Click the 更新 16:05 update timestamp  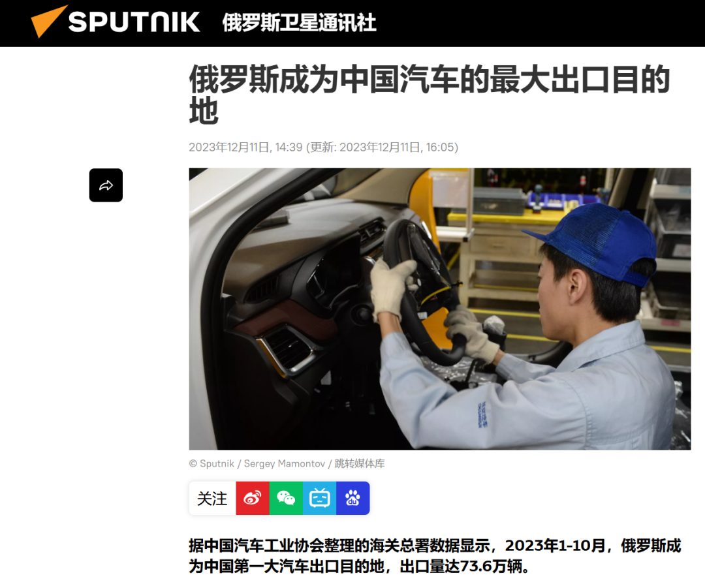point(382,147)
